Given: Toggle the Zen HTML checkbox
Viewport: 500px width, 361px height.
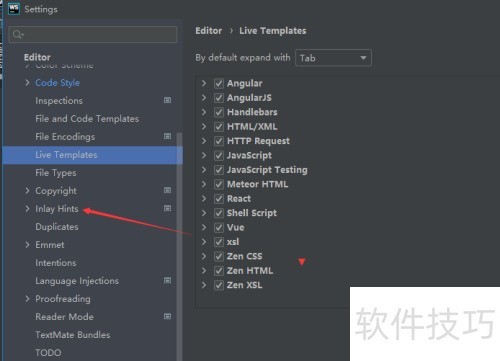Looking at the screenshot, I should (219, 271).
